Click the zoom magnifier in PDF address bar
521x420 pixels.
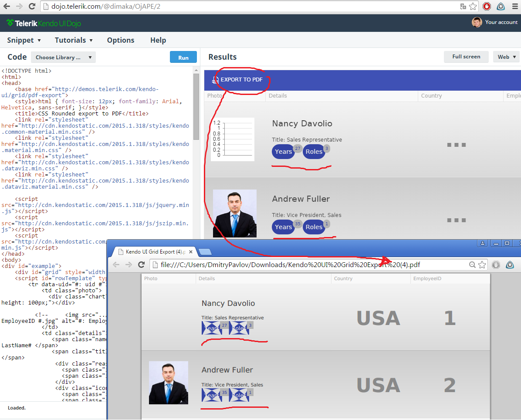472,265
